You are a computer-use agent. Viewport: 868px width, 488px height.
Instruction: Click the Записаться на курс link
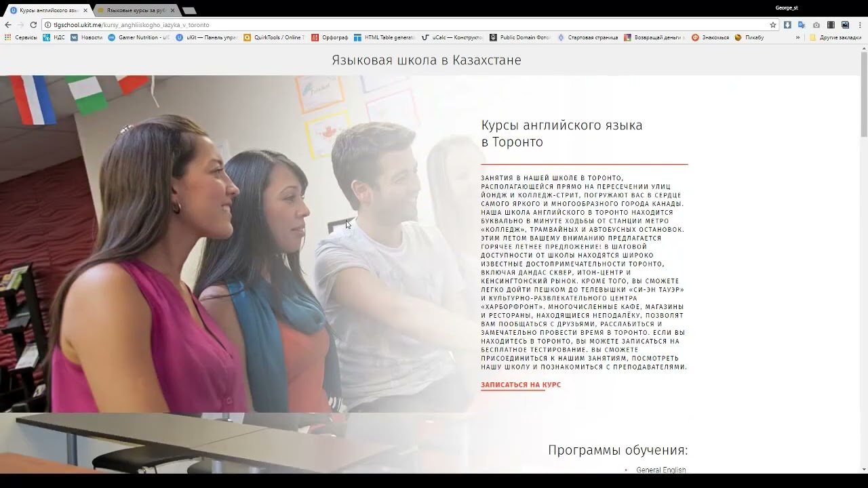pos(521,385)
